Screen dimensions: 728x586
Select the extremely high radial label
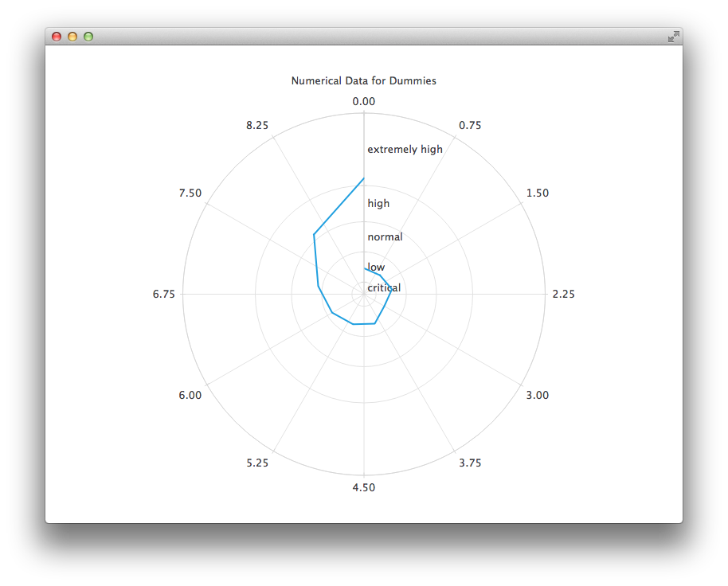[405, 149]
